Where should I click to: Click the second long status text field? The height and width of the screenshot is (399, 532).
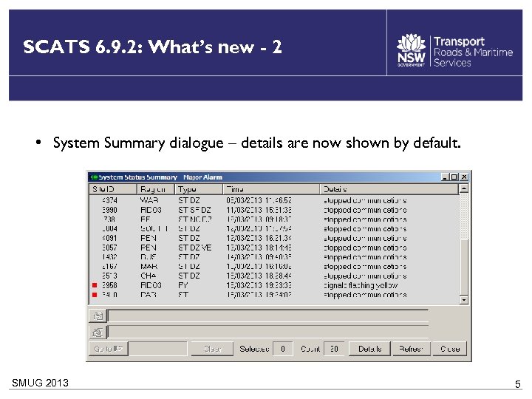[268, 332]
